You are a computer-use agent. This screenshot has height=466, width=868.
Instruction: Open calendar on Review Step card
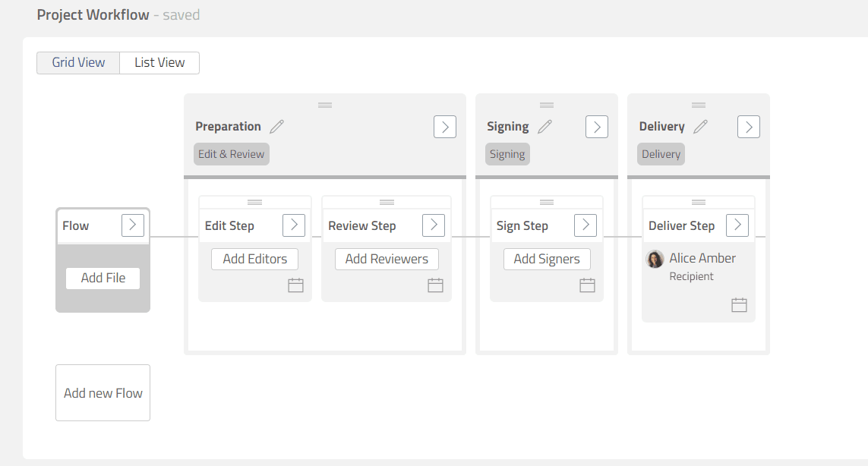pyautogui.click(x=435, y=285)
